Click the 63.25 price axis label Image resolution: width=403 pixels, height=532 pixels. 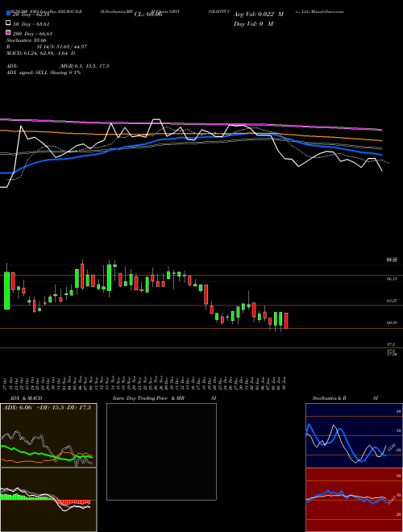[x=392, y=301]
